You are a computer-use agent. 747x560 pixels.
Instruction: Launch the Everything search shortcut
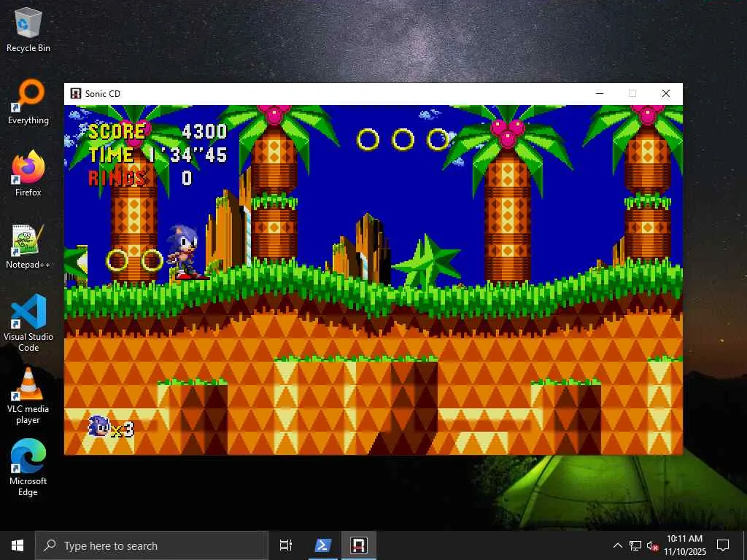[x=28, y=102]
